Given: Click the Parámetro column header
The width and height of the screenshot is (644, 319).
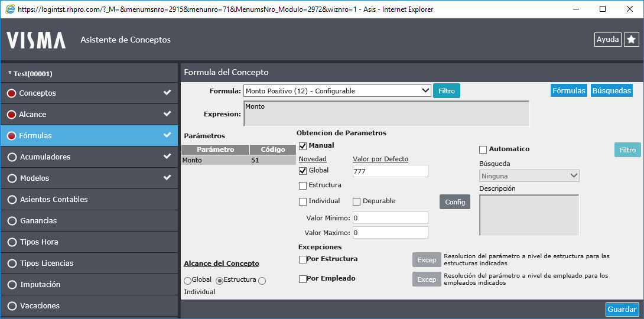Looking at the screenshot, I should point(215,149).
